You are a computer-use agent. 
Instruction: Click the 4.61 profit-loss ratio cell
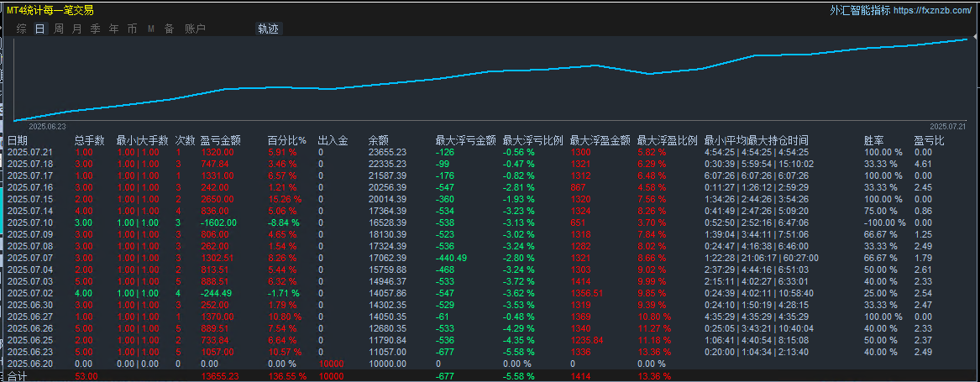tap(923, 164)
